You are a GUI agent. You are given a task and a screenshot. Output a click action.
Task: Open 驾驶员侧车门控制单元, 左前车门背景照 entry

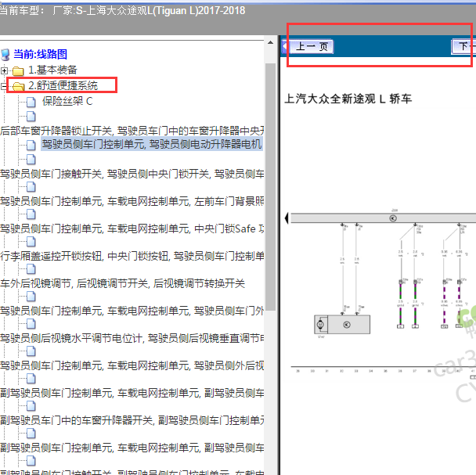tap(132, 201)
